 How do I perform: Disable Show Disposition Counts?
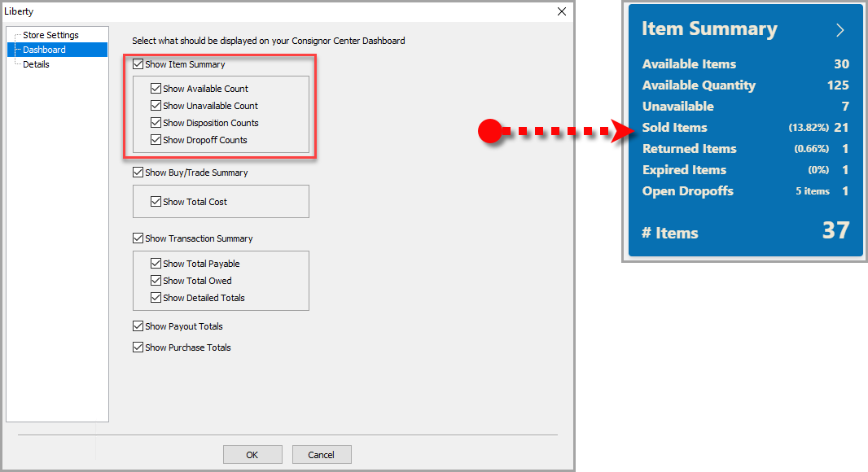(x=156, y=123)
